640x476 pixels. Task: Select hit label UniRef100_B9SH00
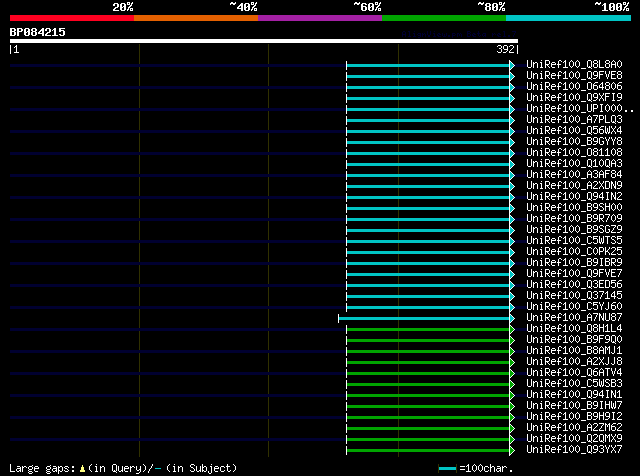(574, 208)
